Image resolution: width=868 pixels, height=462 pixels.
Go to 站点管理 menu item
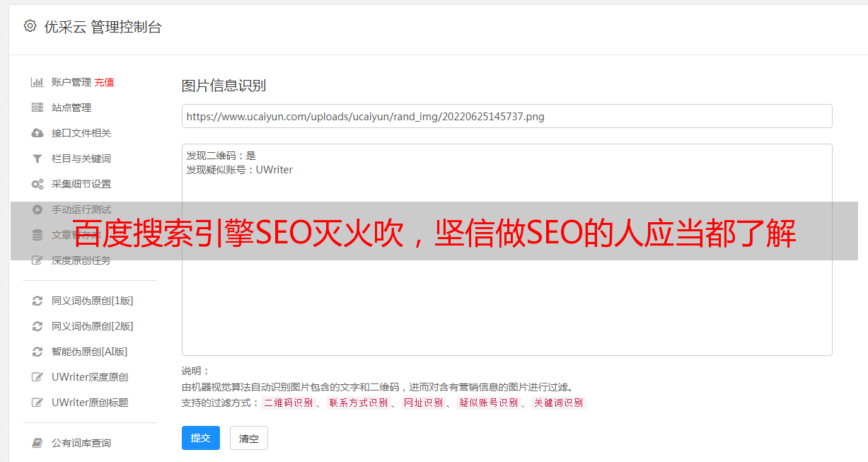[71, 108]
